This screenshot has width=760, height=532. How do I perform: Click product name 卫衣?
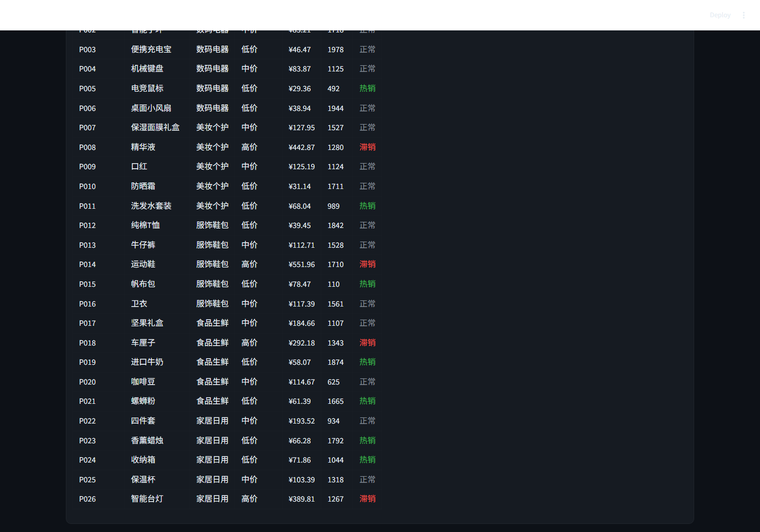coord(139,304)
